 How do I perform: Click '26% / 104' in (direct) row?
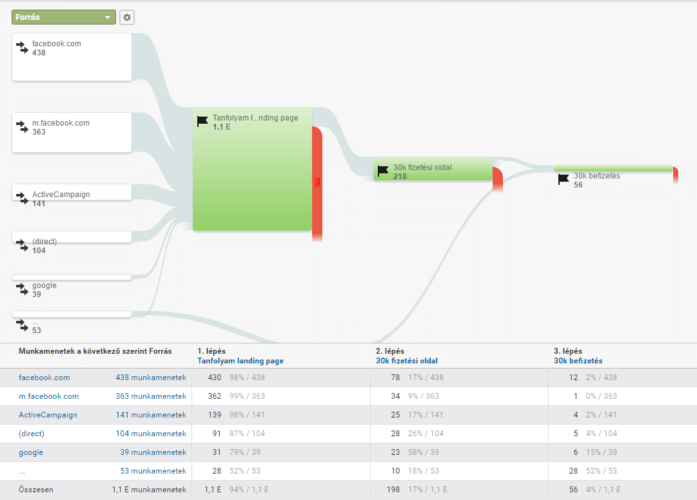point(426,433)
